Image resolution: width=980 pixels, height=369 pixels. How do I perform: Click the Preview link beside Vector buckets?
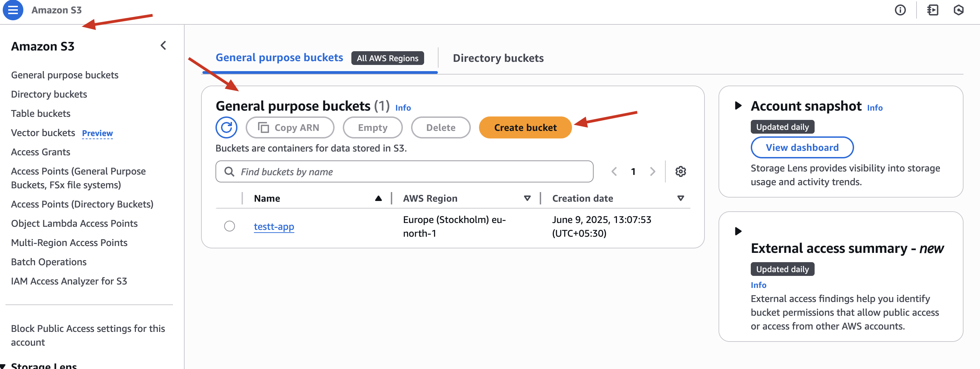[x=97, y=133]
